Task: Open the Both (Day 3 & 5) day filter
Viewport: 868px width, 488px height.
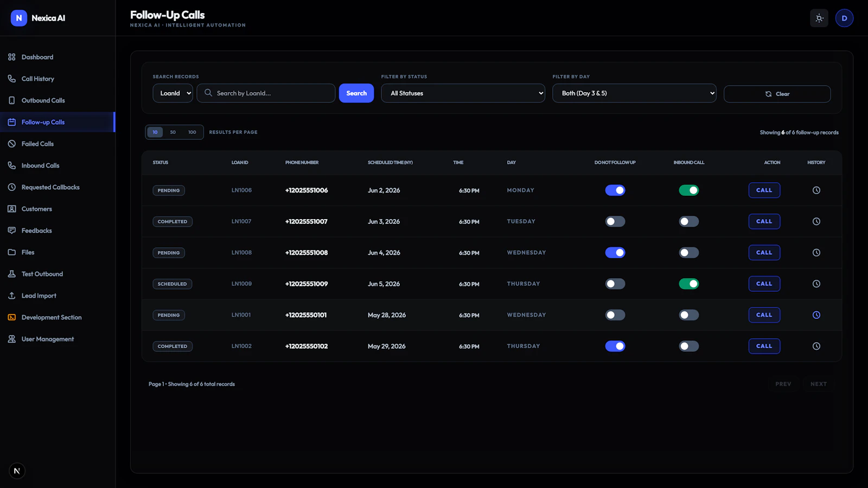Action: tap(634, 93)
